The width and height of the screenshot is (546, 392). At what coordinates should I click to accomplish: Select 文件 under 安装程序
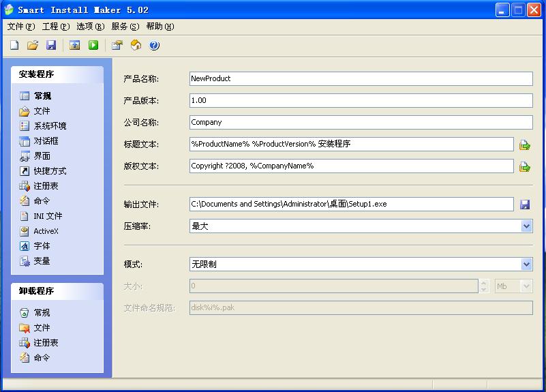click(x=35, y=111)
